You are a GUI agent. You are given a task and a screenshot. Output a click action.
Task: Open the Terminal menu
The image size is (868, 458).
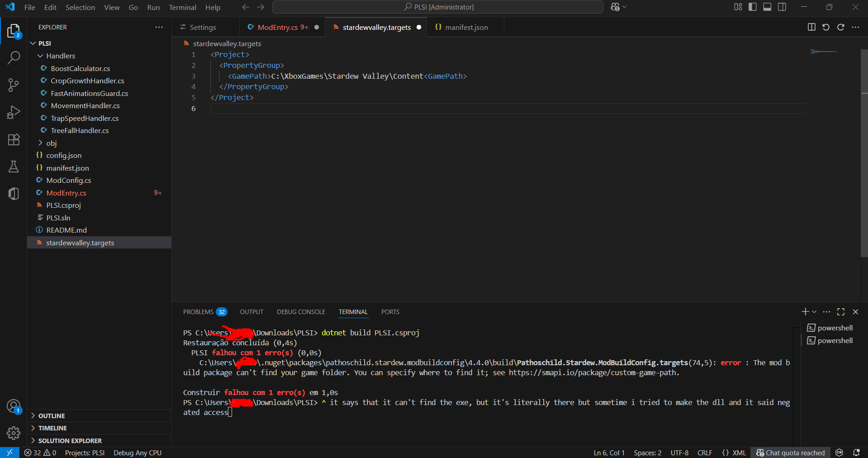pos(182,7)
